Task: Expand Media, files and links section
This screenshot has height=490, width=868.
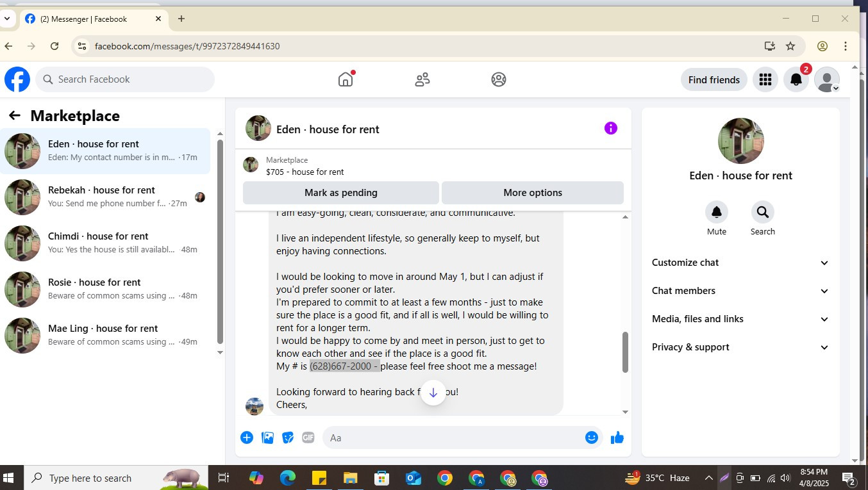Action: 740,319
